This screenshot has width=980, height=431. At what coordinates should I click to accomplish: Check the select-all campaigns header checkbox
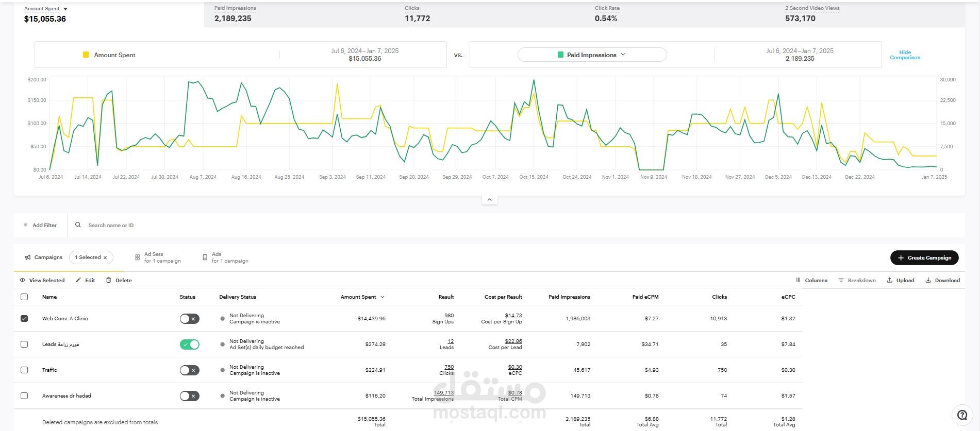[24, 297]
